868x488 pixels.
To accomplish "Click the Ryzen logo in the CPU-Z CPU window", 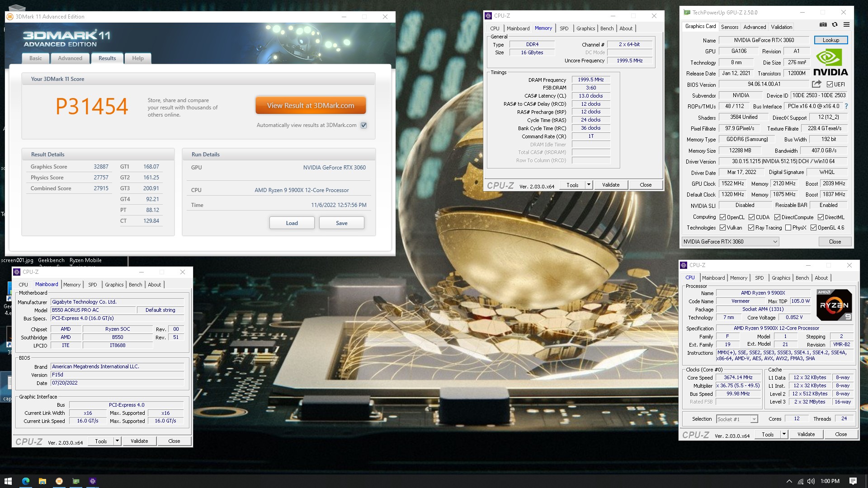I will pos(834,305).
